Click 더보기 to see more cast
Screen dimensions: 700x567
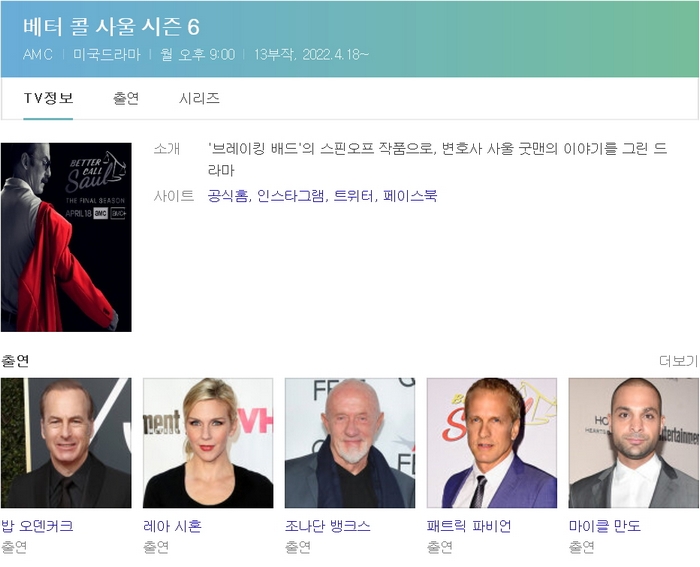click(x=678, y=361)
